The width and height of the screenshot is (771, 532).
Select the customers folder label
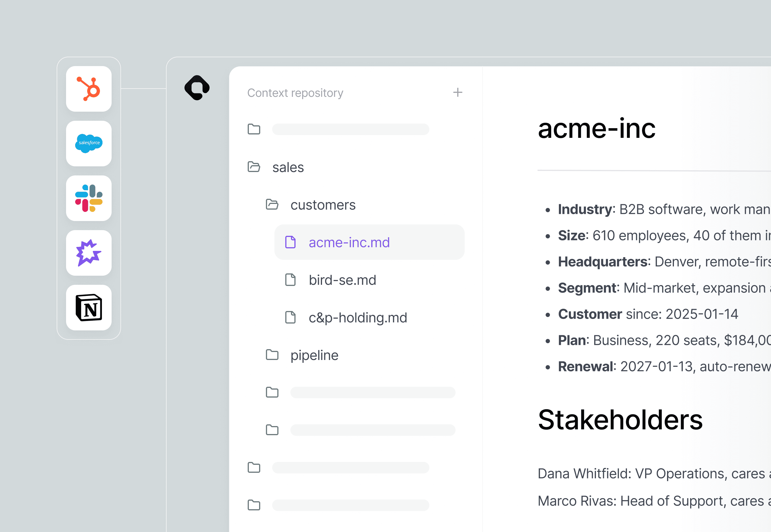[x=323, y=205]
